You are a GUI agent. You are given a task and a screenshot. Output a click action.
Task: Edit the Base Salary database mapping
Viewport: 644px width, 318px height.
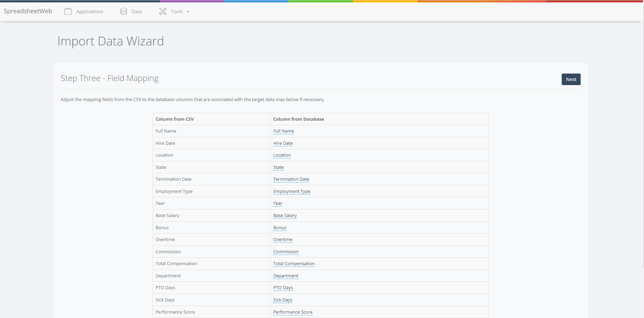click(x=285, y=216)
